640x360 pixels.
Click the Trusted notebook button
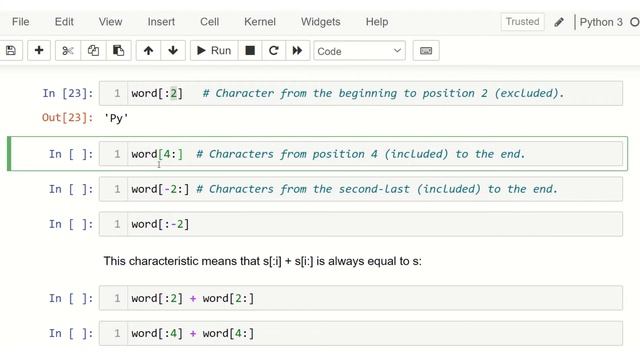(x=522, y=22)
